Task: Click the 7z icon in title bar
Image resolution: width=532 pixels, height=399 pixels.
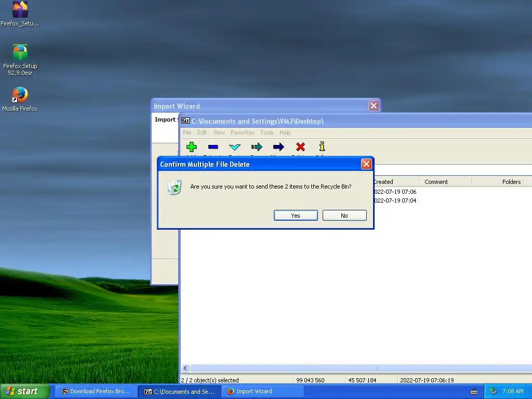Action: (x=185, y=121)
